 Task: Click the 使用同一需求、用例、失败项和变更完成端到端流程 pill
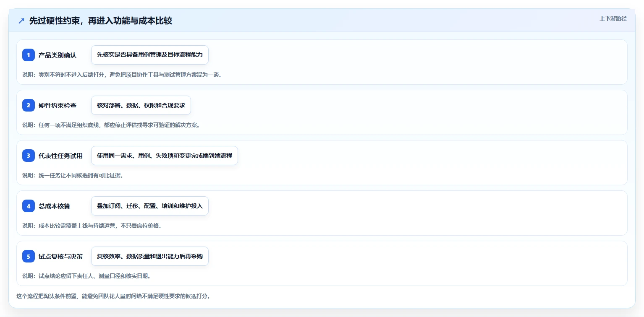click(x=165, y=156)
